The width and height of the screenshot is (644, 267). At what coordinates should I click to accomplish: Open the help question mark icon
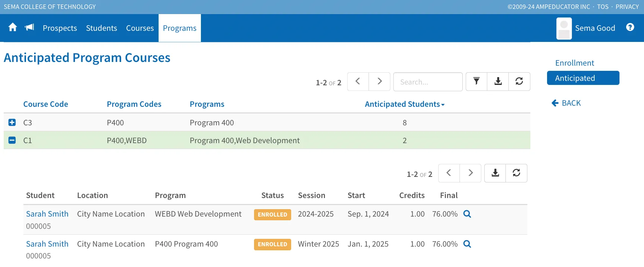(x=630, y=27)
